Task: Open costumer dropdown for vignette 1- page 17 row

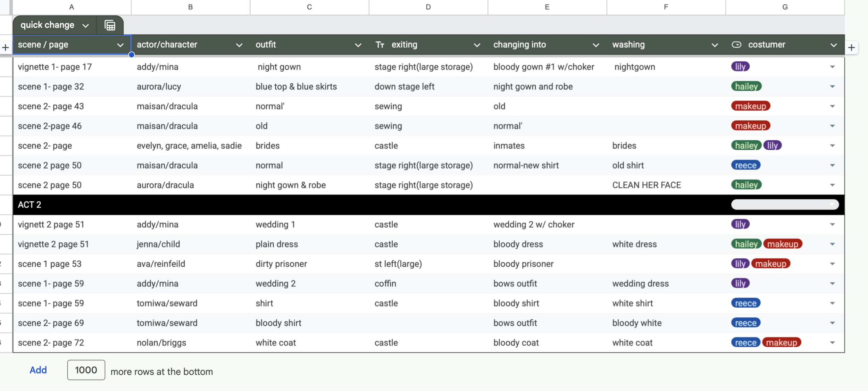Action: click(x=832, y=67)
